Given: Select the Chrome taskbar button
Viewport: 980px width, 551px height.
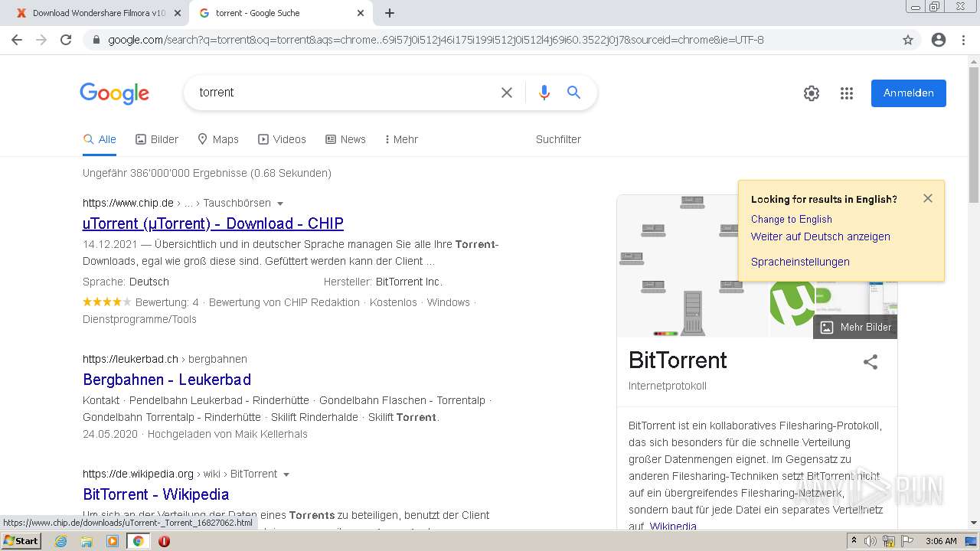Looking at the screenshot, I should point(139,541).
